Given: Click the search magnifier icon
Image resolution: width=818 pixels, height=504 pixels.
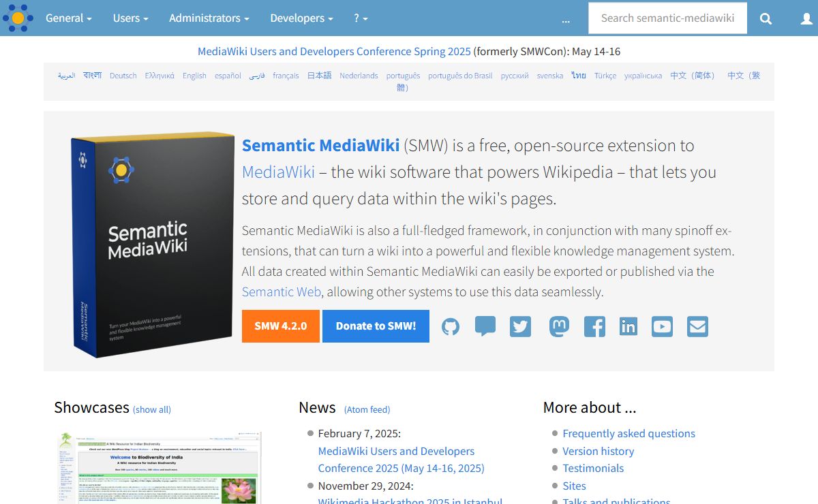Looking at the screenshot, I should click(x=766, y=18).
